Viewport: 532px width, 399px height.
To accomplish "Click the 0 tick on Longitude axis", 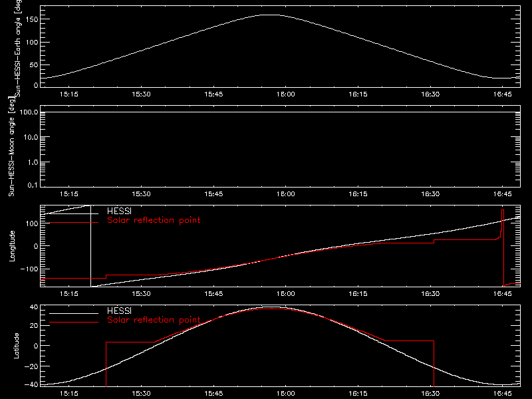I will click(37, 246).
